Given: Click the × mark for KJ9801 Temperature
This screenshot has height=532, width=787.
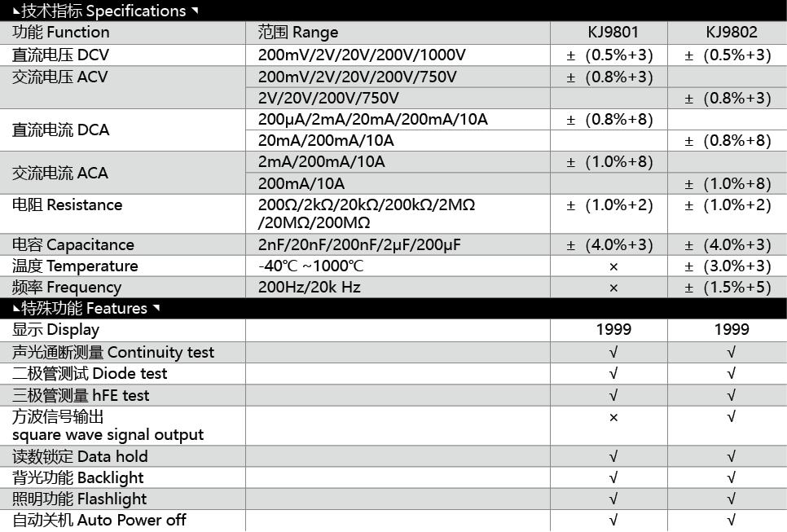Looking at the screenshot, I should click(x=613, y=266).
